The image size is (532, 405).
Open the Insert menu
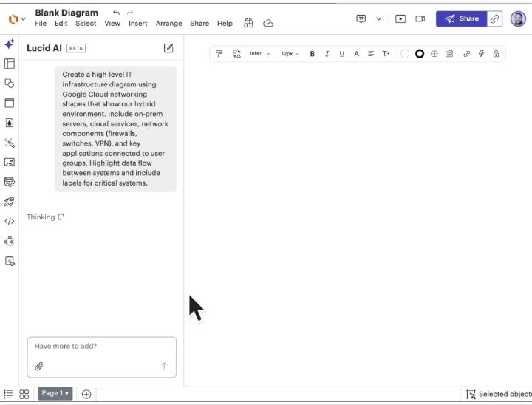pos(137,24)
